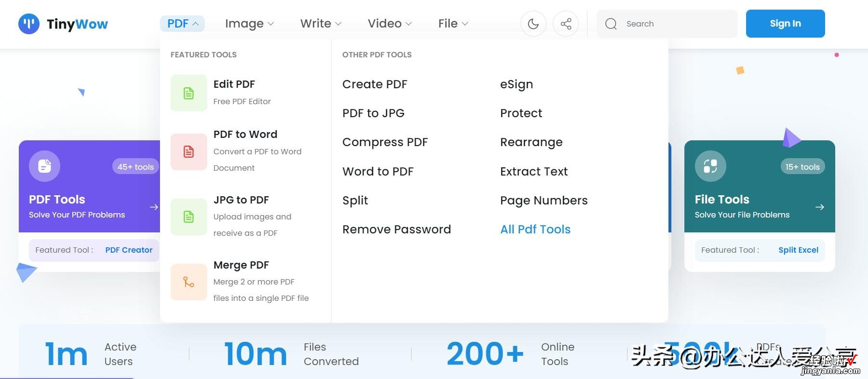This screenshot has width=868, height=379.
Task: Choose Word to PDF tool
Action: [x=378, y=172]
